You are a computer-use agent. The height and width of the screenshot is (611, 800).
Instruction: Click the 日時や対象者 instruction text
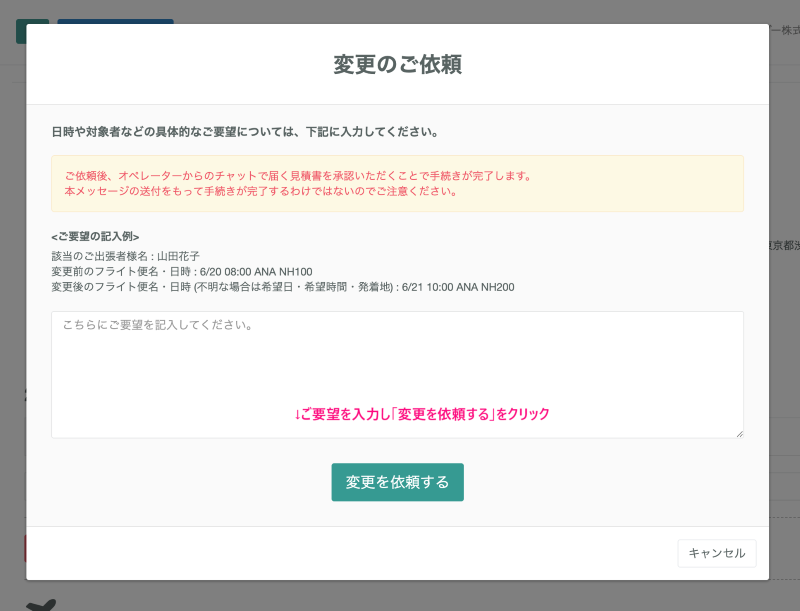click(245, 132)
